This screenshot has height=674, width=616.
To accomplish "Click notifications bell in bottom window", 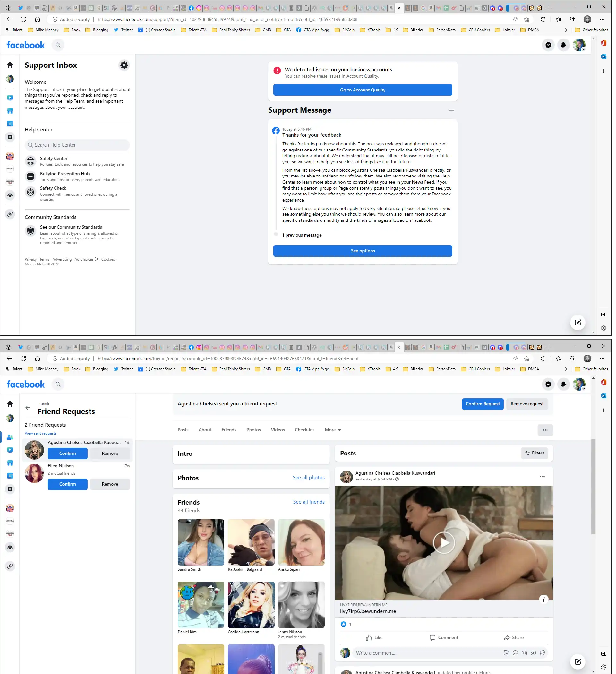I will [x=563, y=384].
